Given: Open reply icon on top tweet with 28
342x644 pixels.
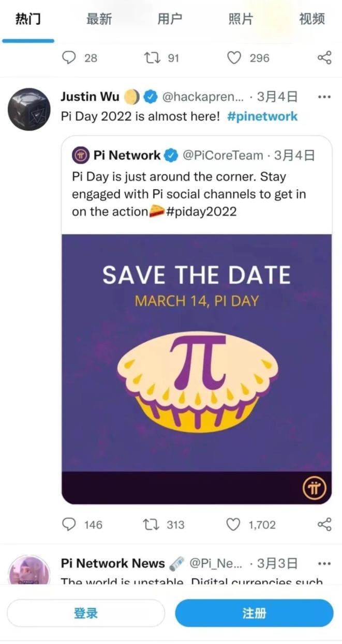Looking at the screenshot, I should (x=69, y=57).
